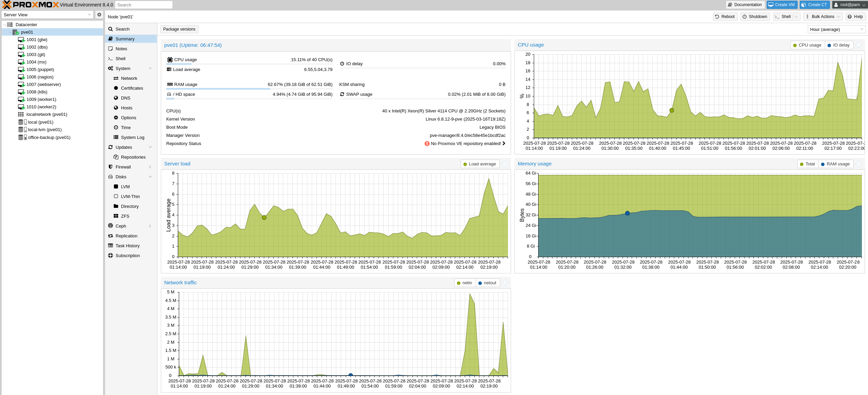Click the Reboot button

pyautogui.click(x=725, y=17)
